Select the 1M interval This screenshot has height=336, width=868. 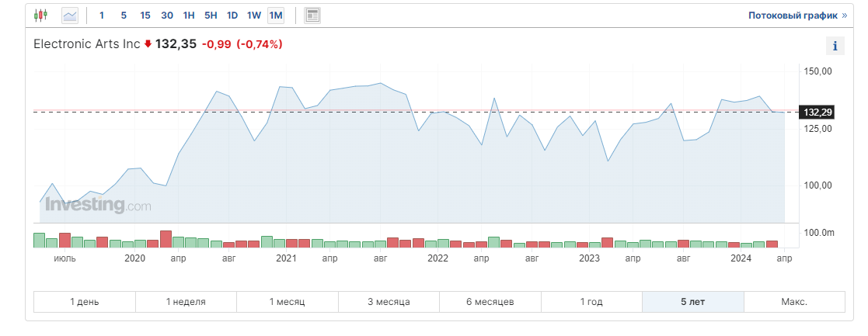276,16
